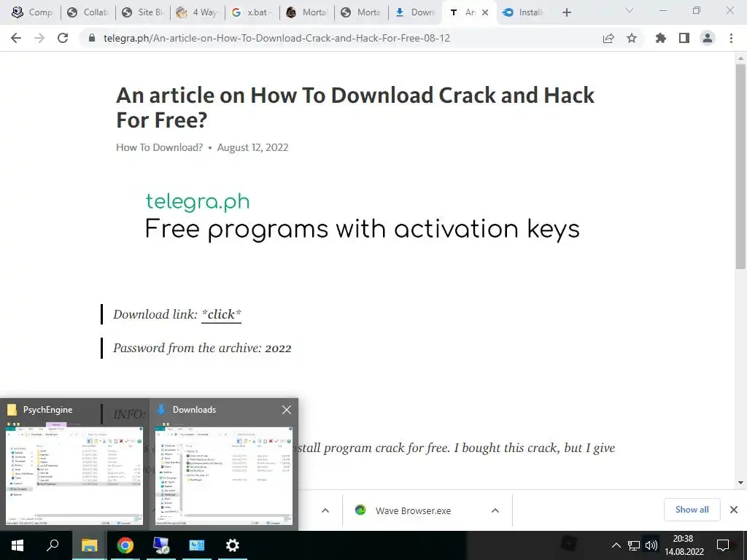The width and height of the screenshot is (747, 560).
Task: Switch to the Collab tab
Action: (x=88, y=12)
